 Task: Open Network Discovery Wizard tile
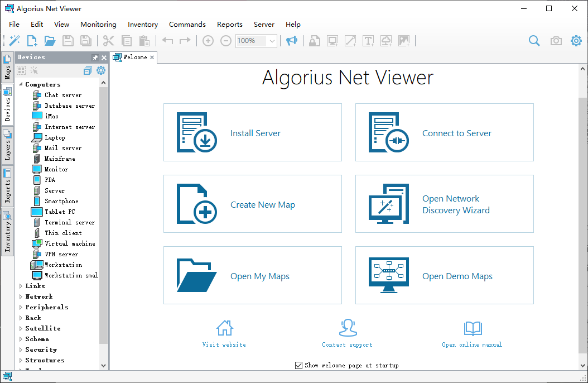click(445, 204)
